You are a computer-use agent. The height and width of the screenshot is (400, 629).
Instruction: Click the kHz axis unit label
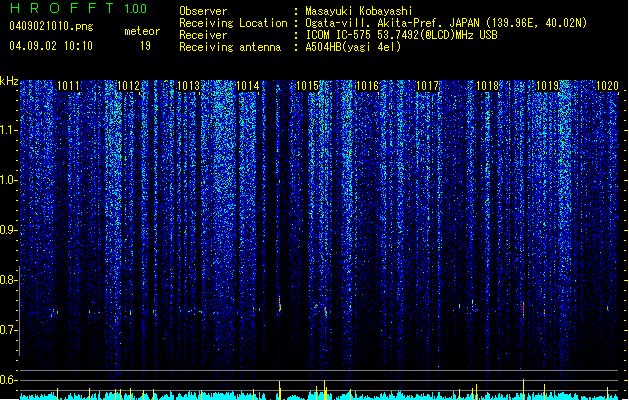tap(9, 81)
